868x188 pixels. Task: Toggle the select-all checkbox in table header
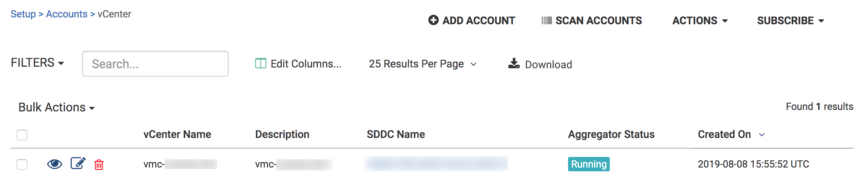click(x=22, y=135)
